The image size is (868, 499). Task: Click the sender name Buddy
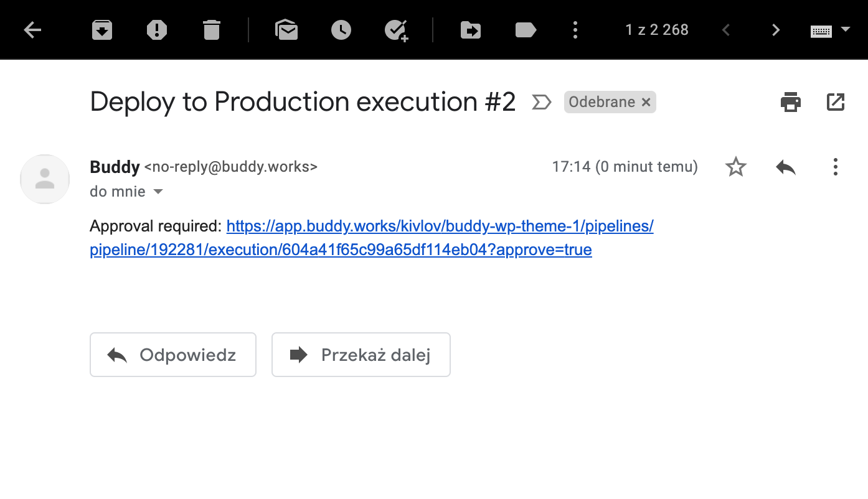115,167
